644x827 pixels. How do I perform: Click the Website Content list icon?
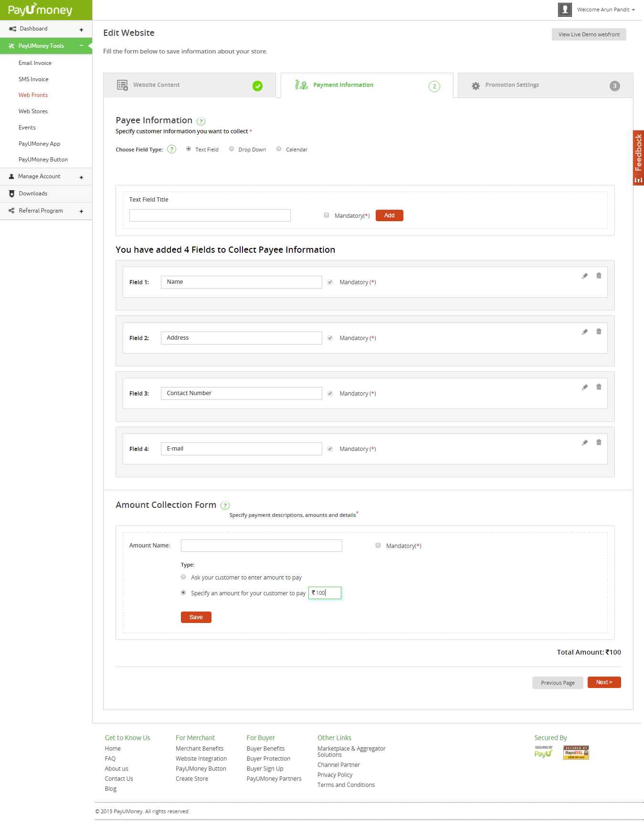point(122,85)
